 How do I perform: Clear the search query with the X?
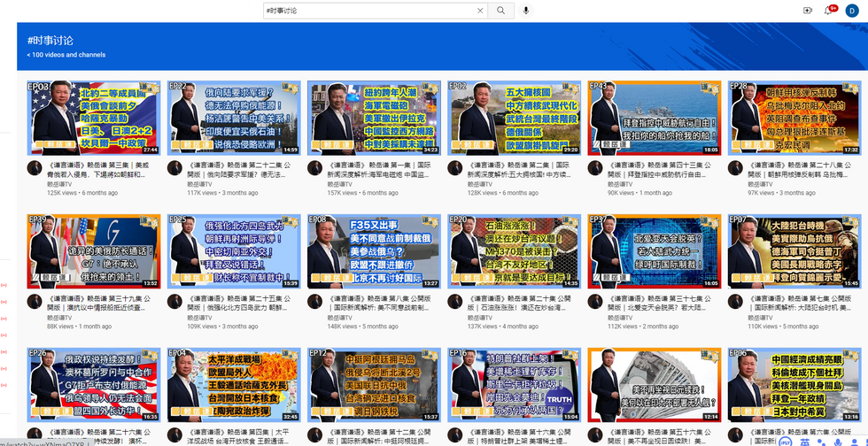tap(480, 11)
